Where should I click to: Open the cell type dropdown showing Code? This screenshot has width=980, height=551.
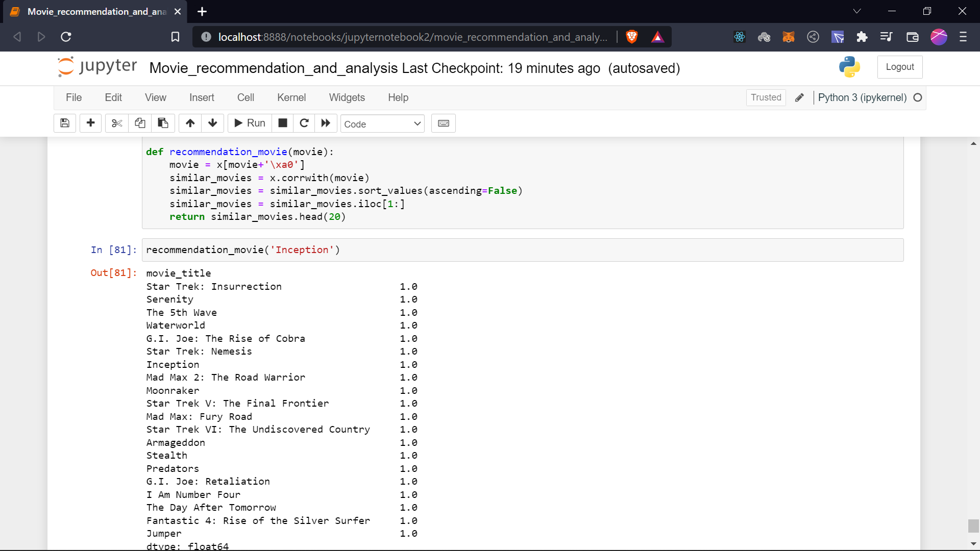pos(382,123)
